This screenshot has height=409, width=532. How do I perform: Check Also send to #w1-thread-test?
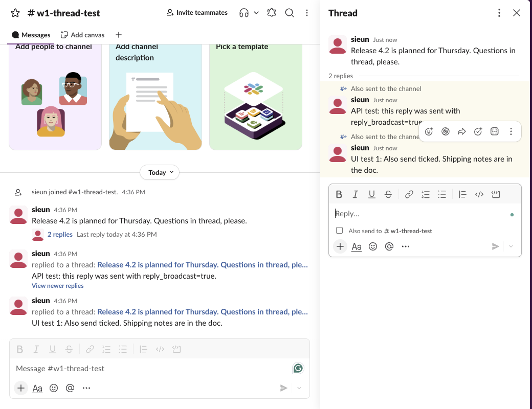[x=339, y=231]
